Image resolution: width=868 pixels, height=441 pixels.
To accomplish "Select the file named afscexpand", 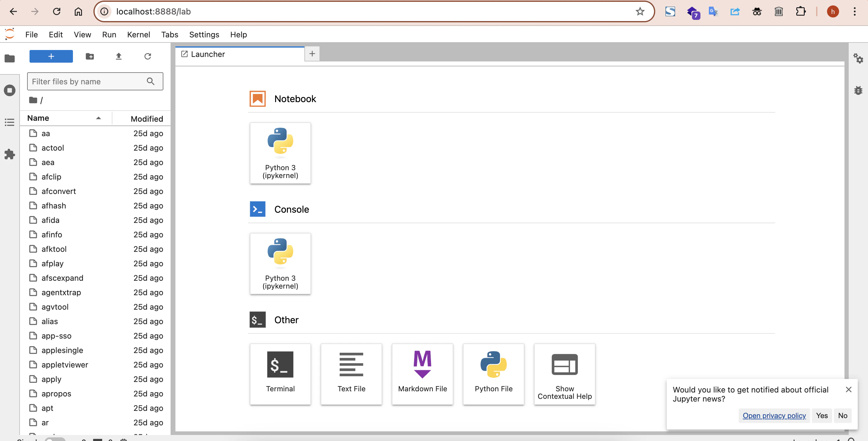I will (95, 278).
